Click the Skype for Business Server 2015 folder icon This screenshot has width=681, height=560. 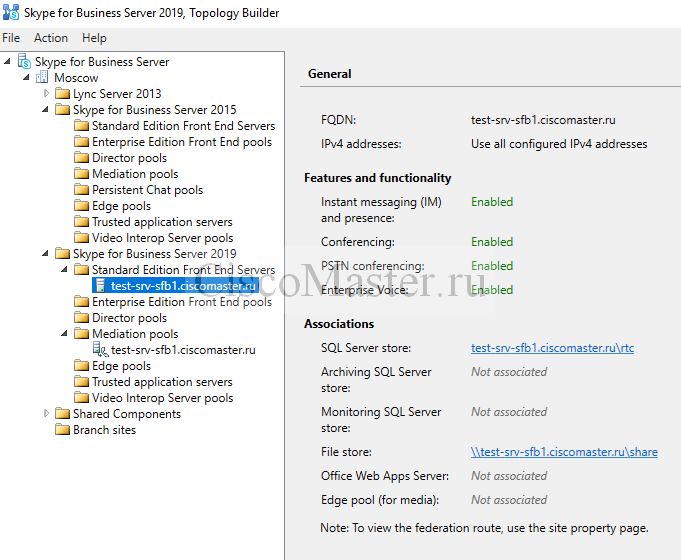63,109
